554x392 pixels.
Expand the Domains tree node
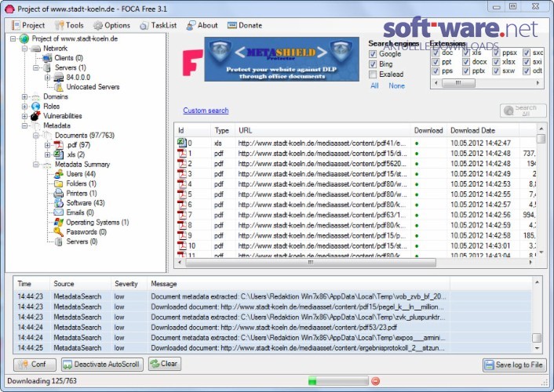point(24,96)
